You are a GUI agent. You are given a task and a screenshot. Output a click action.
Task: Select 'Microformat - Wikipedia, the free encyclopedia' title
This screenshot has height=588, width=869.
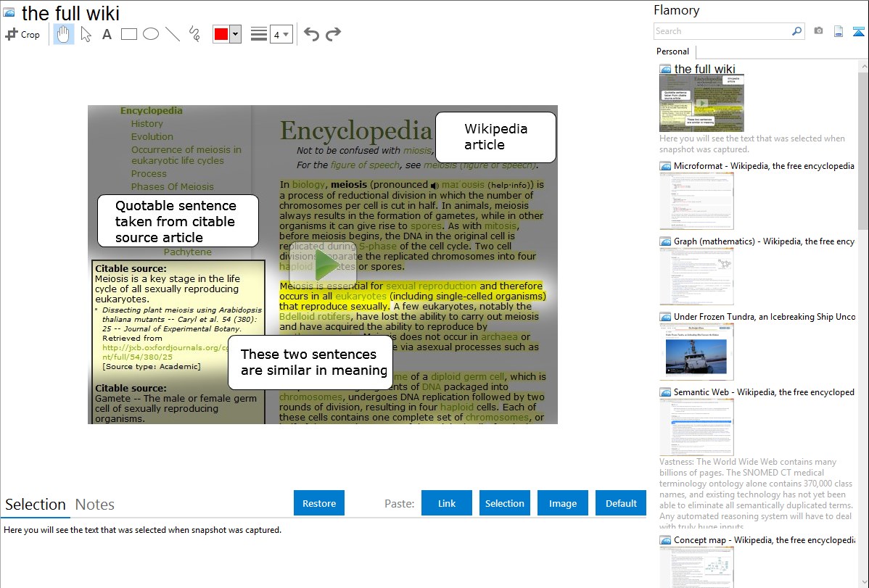(x=765, y=166)
